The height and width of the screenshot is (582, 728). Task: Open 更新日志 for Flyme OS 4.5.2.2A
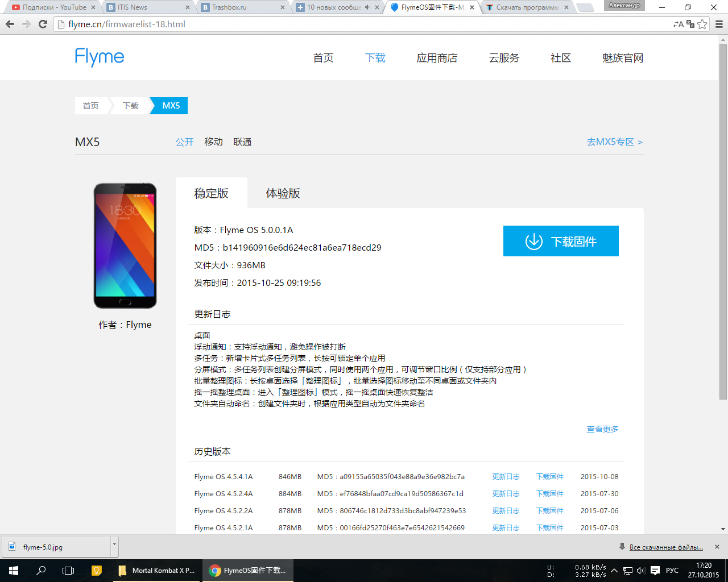(506, 511)
